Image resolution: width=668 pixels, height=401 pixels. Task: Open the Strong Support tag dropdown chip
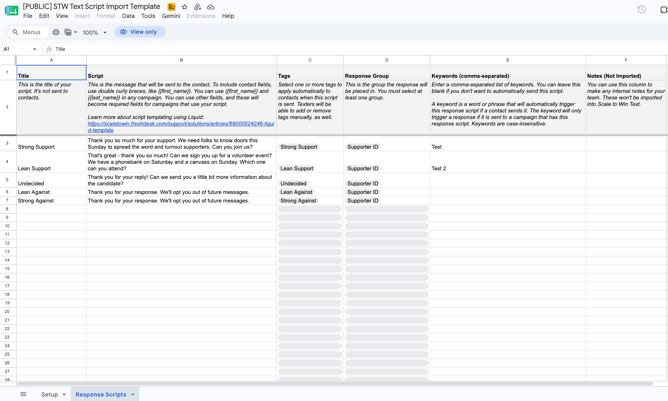(x=299, y=147)
